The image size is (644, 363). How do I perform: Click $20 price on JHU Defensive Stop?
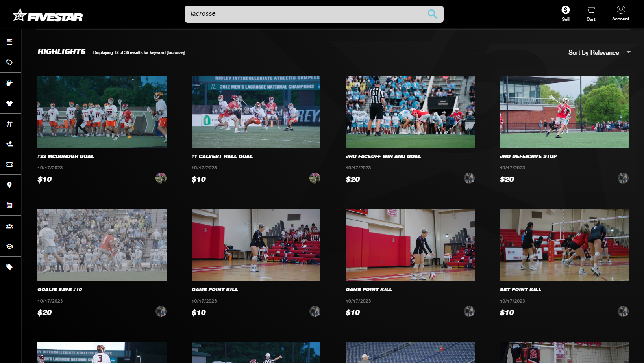[507, 179]
